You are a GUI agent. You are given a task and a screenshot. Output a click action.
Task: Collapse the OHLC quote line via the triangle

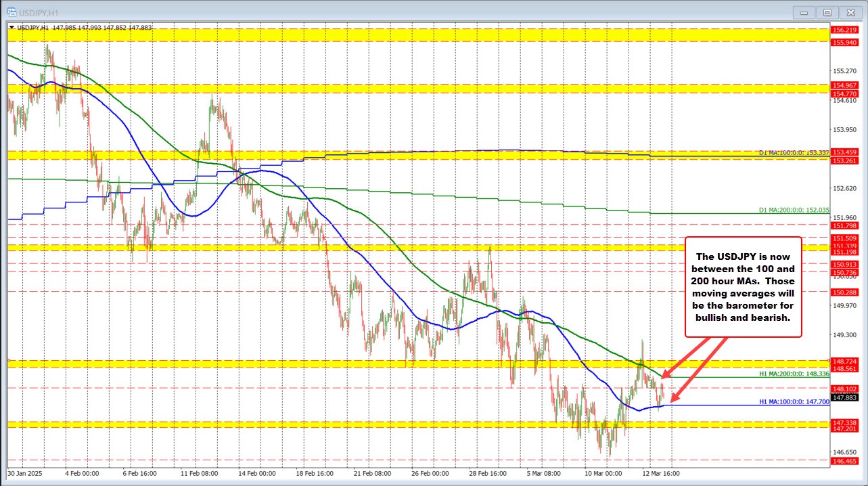click(x=13, y=26)
